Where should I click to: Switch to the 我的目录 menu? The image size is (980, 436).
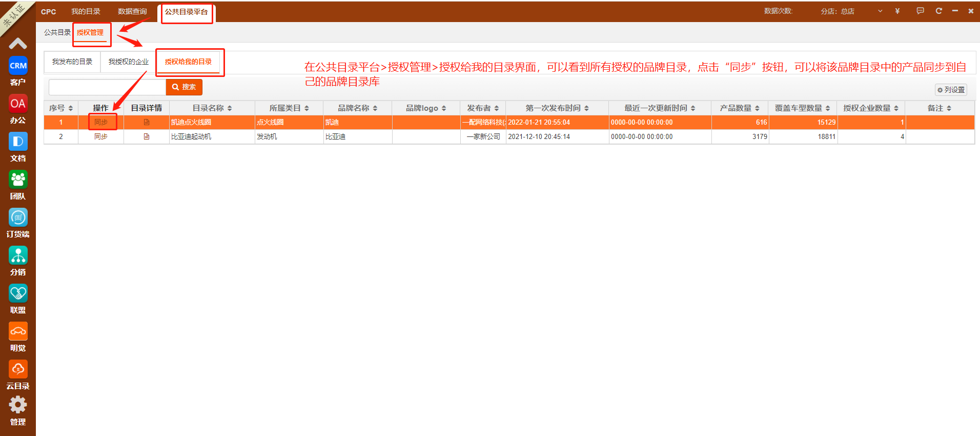point(86,11)
